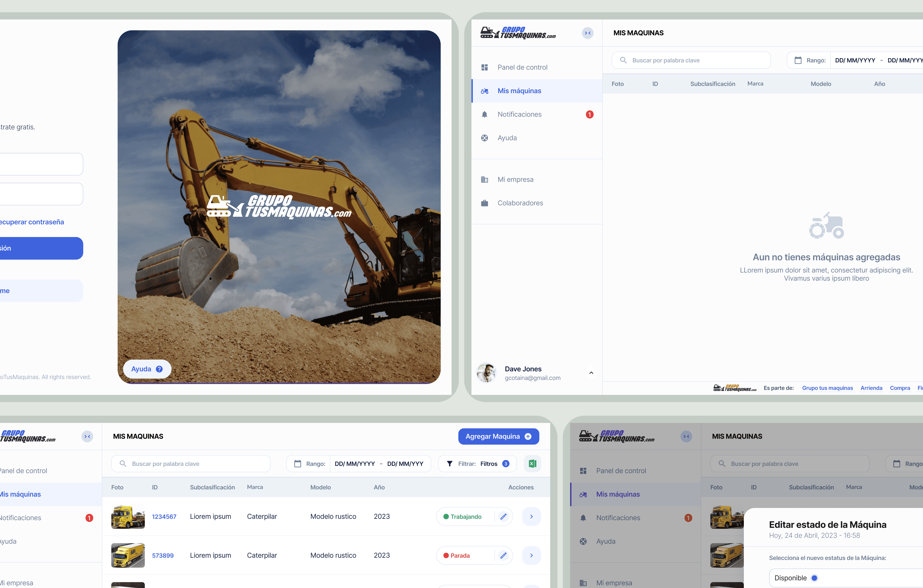923x588 pixels.
Task: Expand row details for machine 1234567
Action: (531, 516)
